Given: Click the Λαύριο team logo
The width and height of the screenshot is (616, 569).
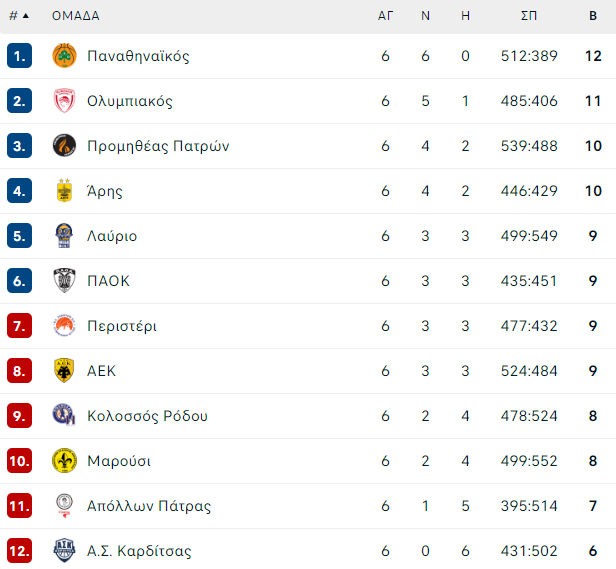Looking at the screenshot, I should [x=64, y=235].
